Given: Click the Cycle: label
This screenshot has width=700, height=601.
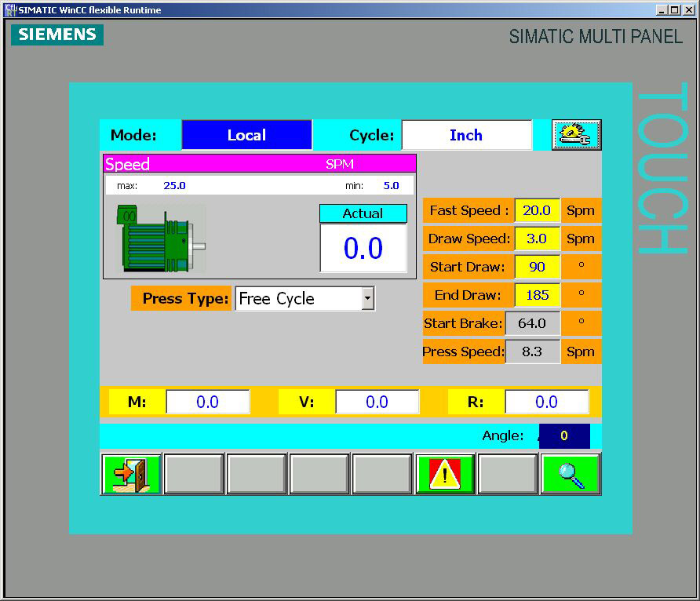Looking at the screenshot, I should pyautogui.click(x=372, y=135).
